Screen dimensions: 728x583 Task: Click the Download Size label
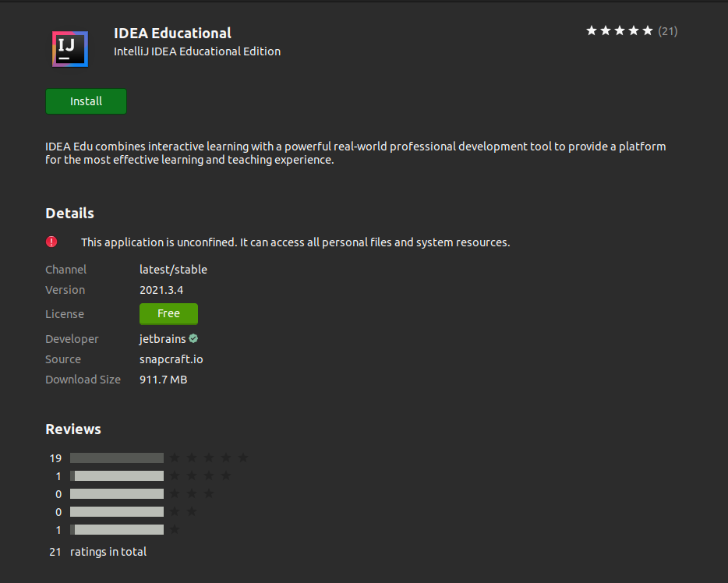pyautogui.click(x=83, y=380)
